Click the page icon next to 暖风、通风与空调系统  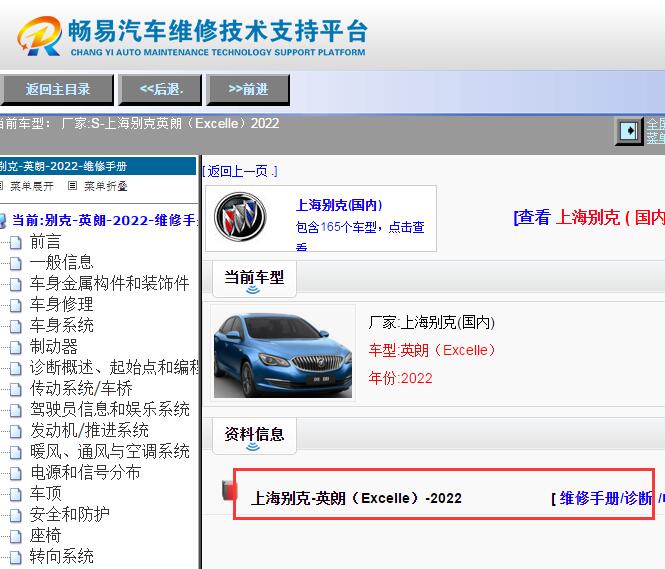coord(16,453)
